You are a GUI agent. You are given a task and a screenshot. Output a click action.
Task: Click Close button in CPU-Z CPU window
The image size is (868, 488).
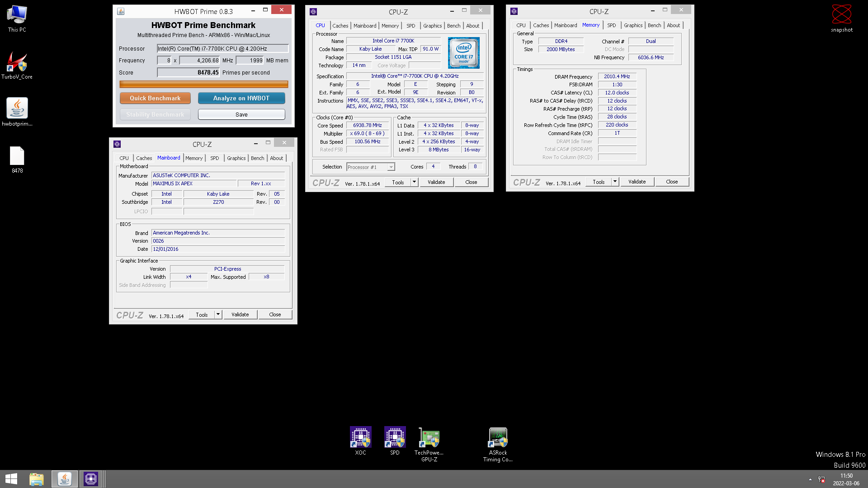[471, 182]
